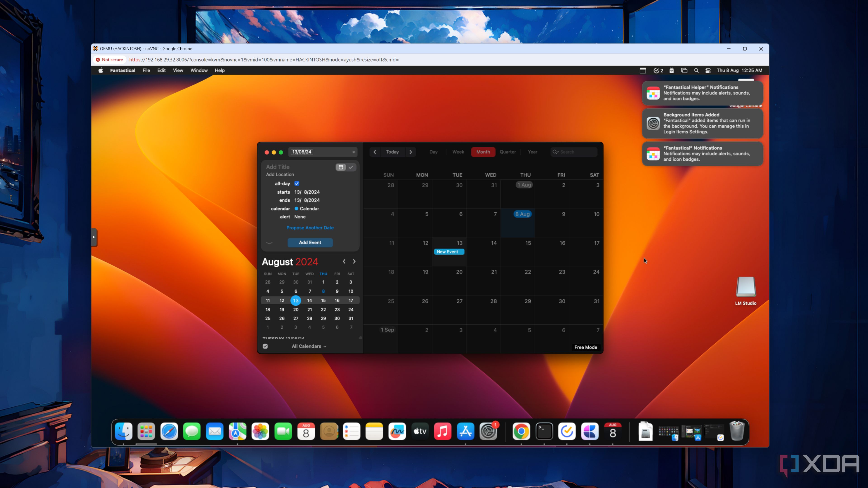
Task: Select 8 Aug cell in month grid
Action: [x=518, y=223]
